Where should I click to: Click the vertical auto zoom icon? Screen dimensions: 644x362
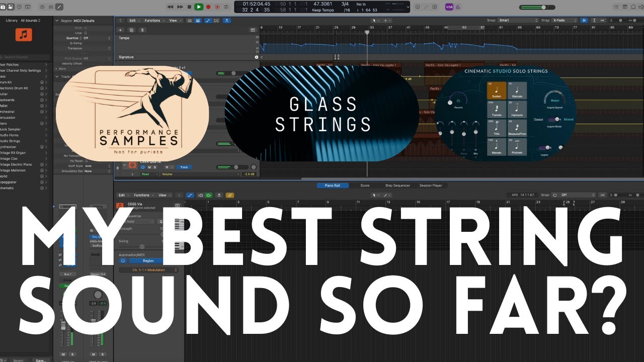tap(594, 21)
